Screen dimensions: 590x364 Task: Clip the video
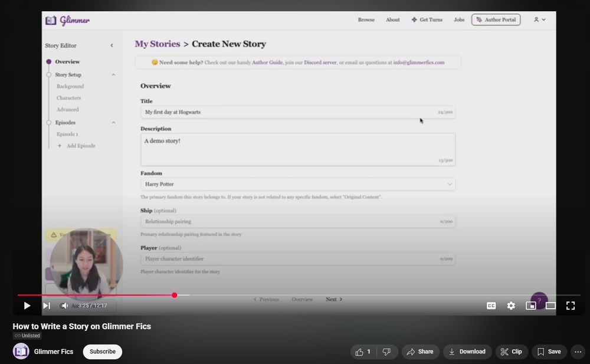pos(512,352)
